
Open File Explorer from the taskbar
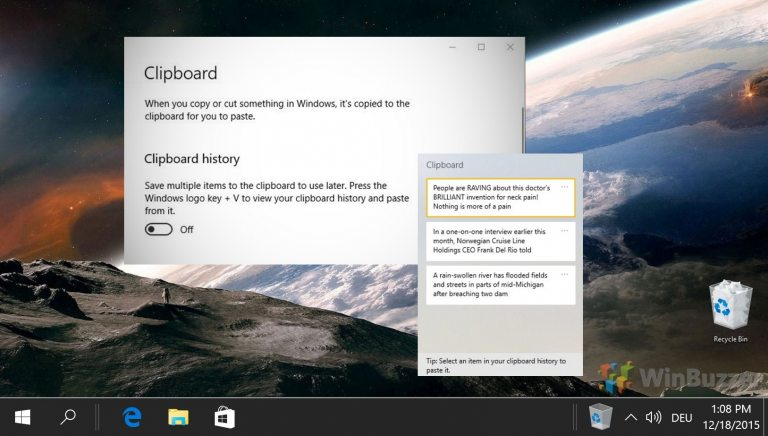[x=178, y=417]
